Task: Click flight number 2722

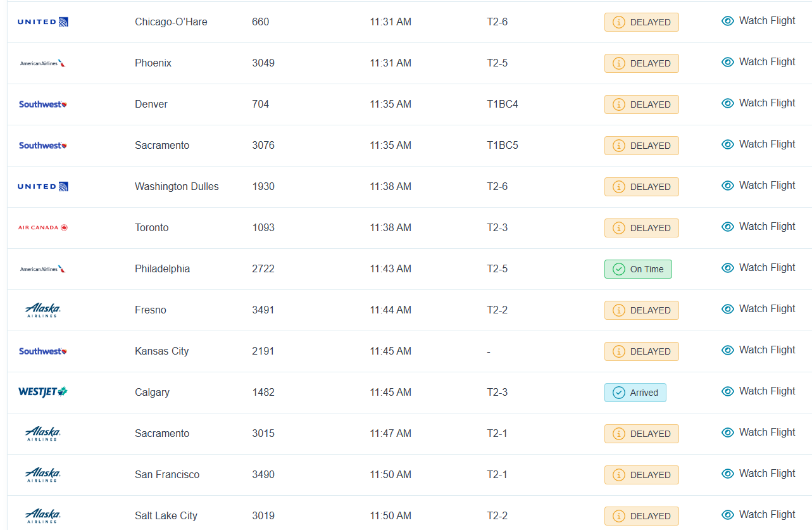Action: [x=263, y=269]
